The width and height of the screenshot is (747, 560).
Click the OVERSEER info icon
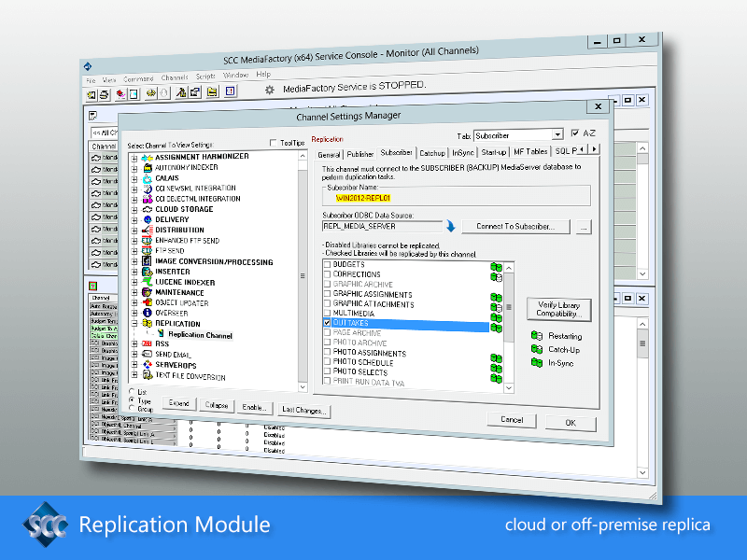(x=148, y=313)
